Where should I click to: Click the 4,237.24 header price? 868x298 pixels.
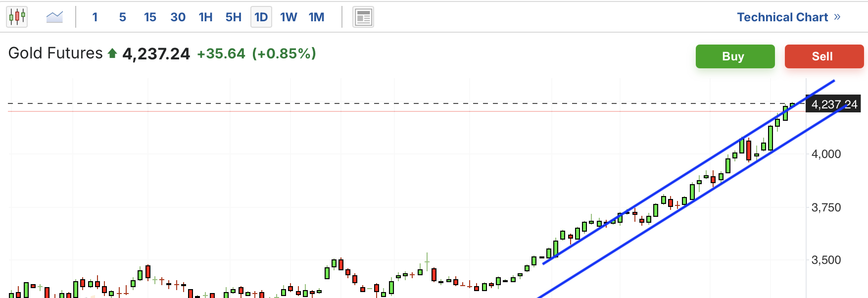pyautogui.click(x=156, y=53)
